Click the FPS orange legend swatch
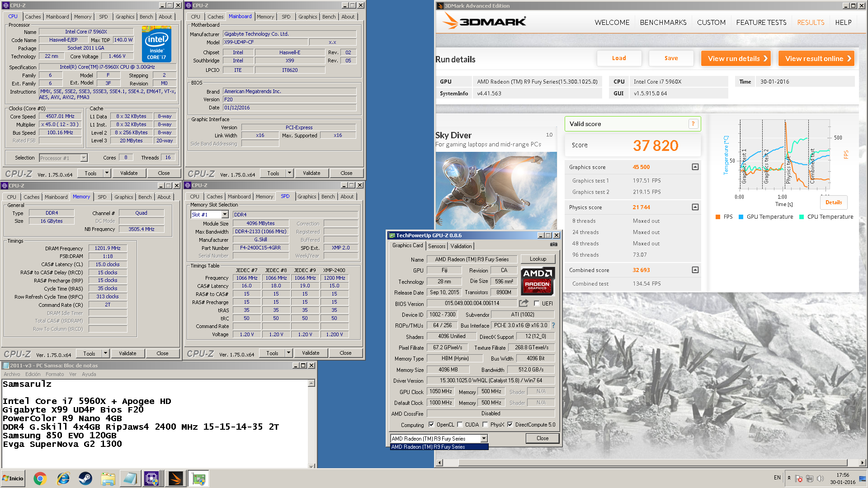Image resolution: width=868 pixels, height=488 pixels. tap(718, 217)
